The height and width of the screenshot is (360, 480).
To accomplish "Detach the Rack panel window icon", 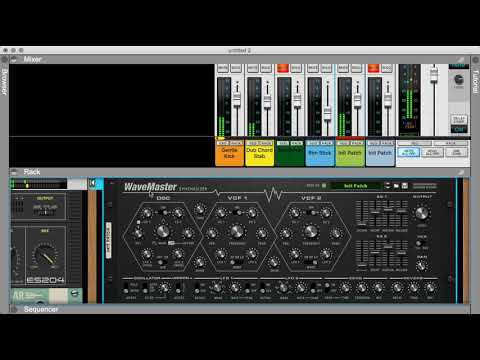I will pyautogui.click(x=460, y=172).
